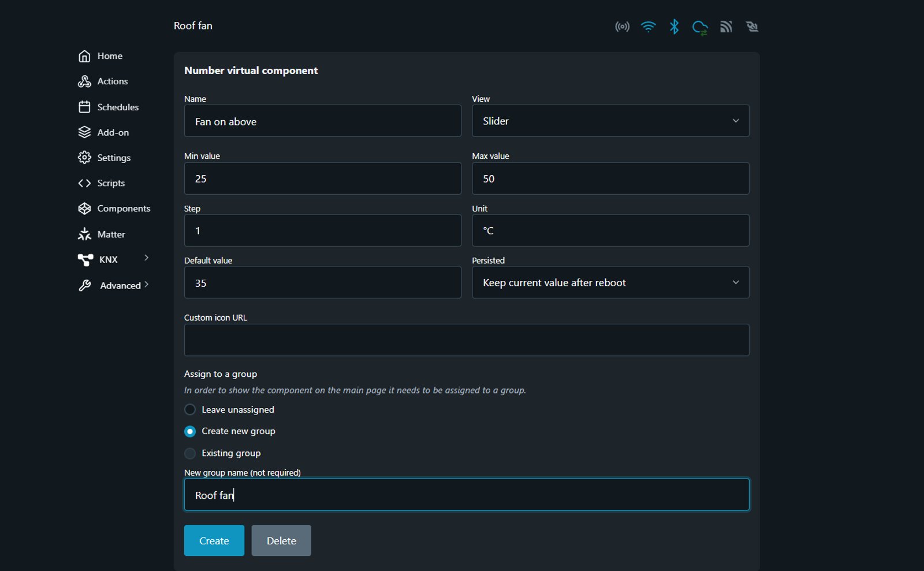The width and height of the screenshot is (924, 571).
Task: Select the Leave unassigned radio button
Action: click(x=190, y=410)
